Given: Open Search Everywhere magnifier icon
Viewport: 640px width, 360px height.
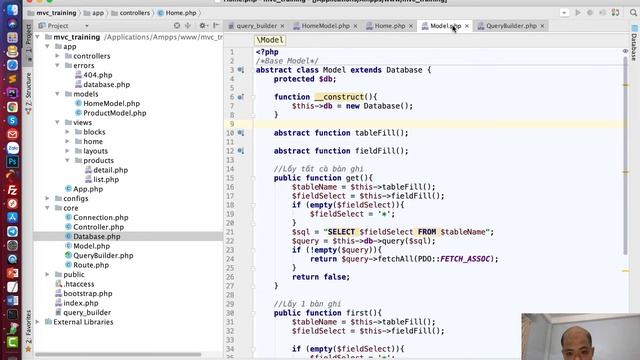Looking at the screenshot, I should coord(633,13).
